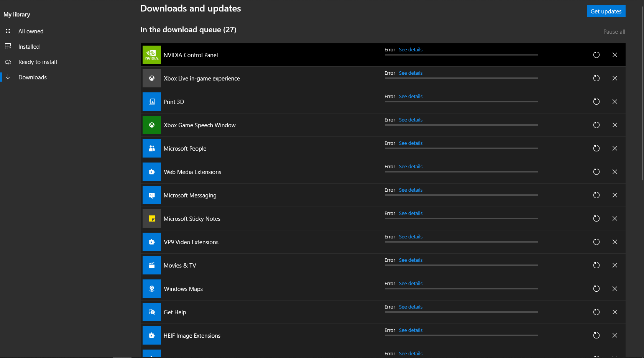Select the VP9 Video Extensions title text
Viewport: 644px width, 358px height.
point(191,242)
